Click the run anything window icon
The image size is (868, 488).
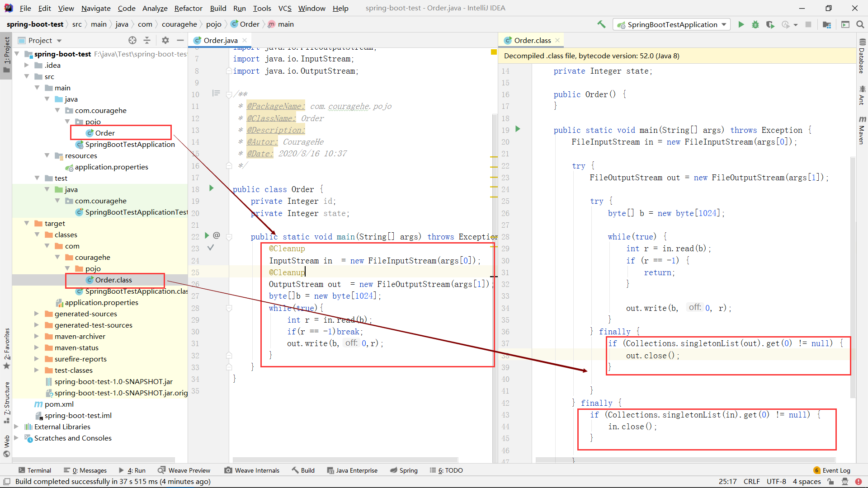tap(845, 24)
